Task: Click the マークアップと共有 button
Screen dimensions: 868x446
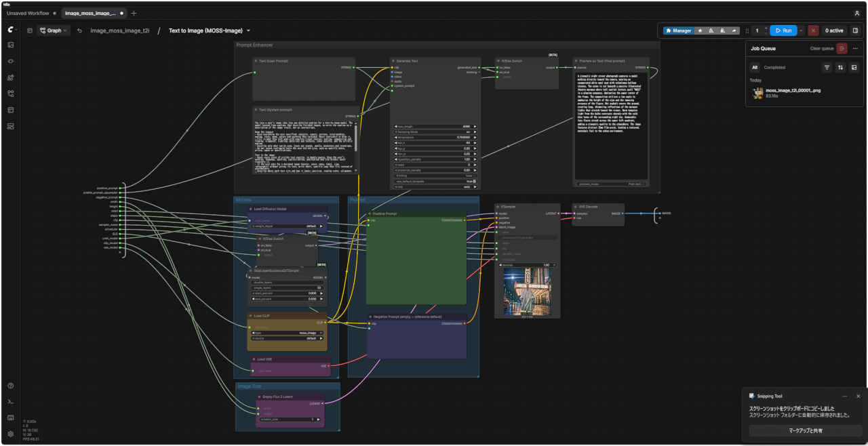Action: coord(805,431)
